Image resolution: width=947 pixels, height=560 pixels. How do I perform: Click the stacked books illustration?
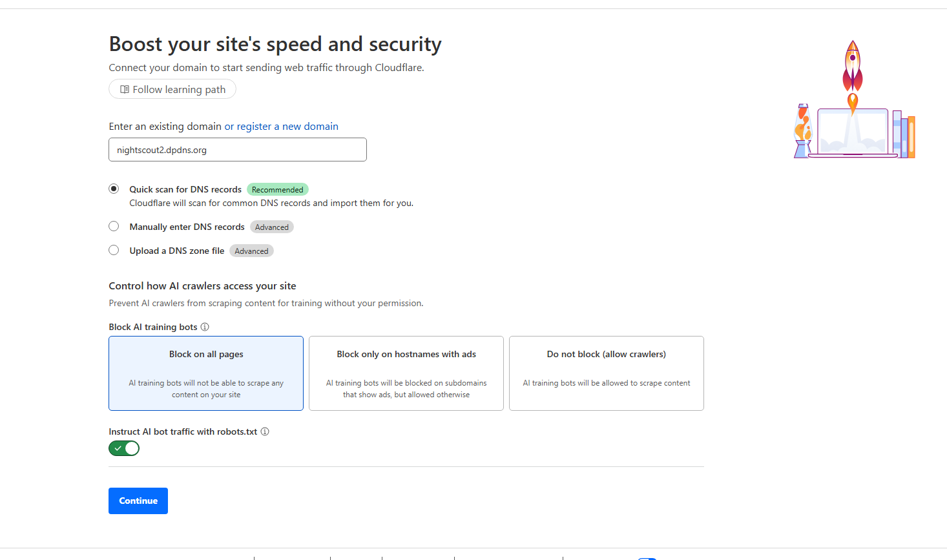(x=904, y=135)
